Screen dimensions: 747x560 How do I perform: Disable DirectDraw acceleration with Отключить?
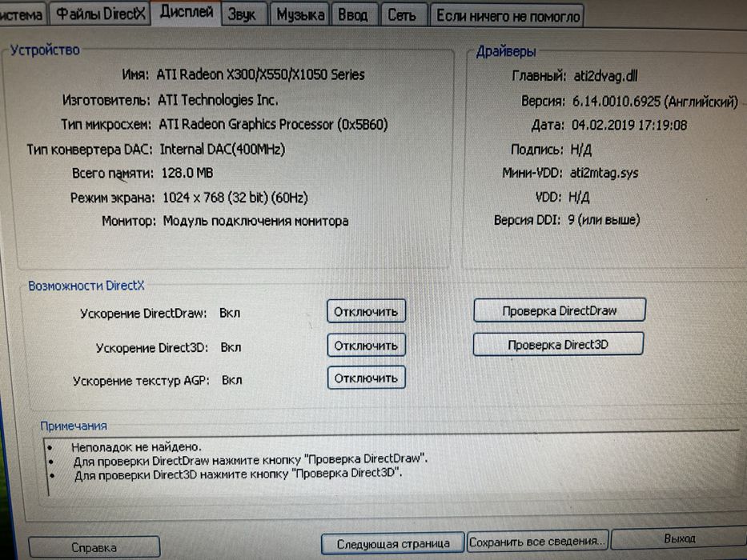click(x=366, y=311)
